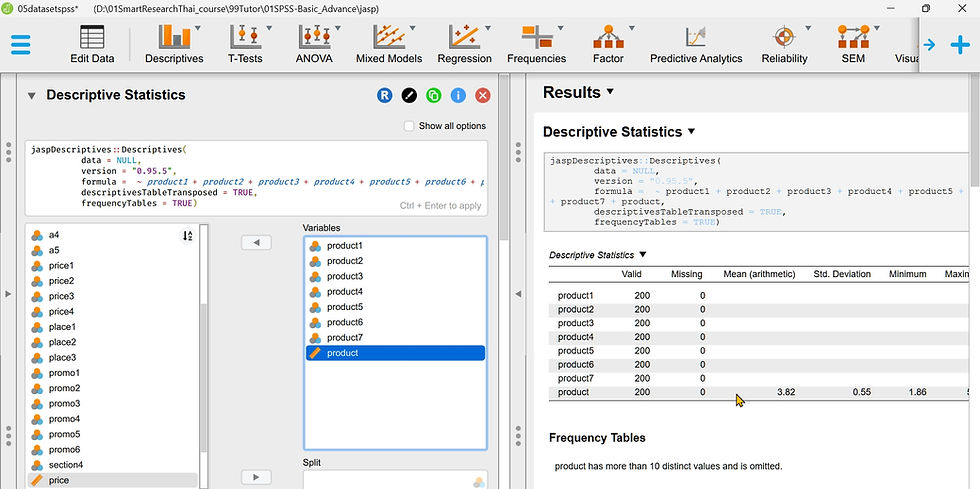Open the ANOVA module menu
Viewport: 980px width, 489px height.
coord(314,44)
